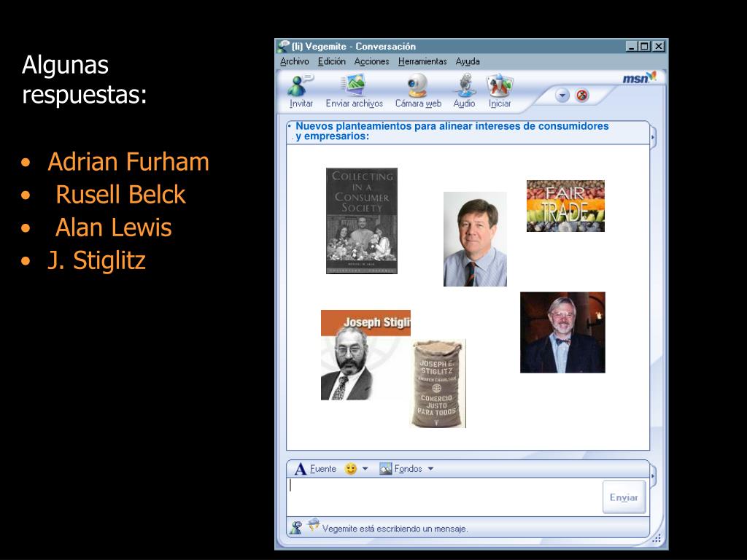Image resolution: width=747 pixels, height=560 pixels.
Task: Expand the round blue toolbar arrow button
Action: pyautogui.click(x=562, y=96)
